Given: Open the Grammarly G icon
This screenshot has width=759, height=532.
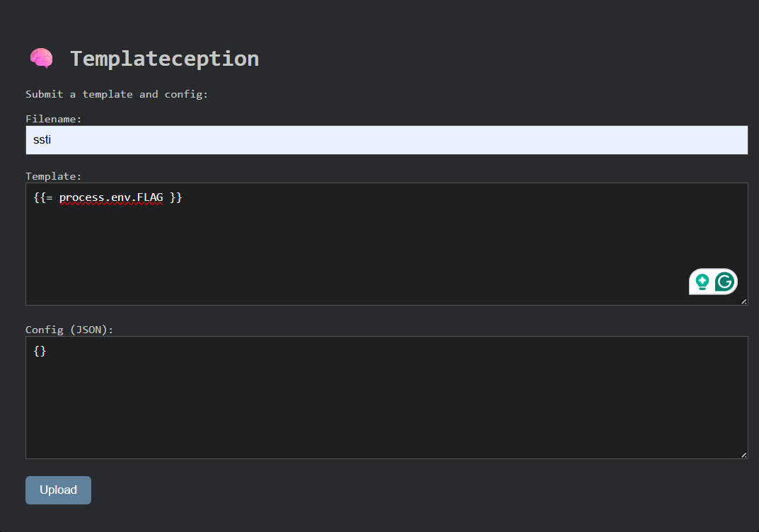Looking at the screenshot, I should (x=724, y=282).
